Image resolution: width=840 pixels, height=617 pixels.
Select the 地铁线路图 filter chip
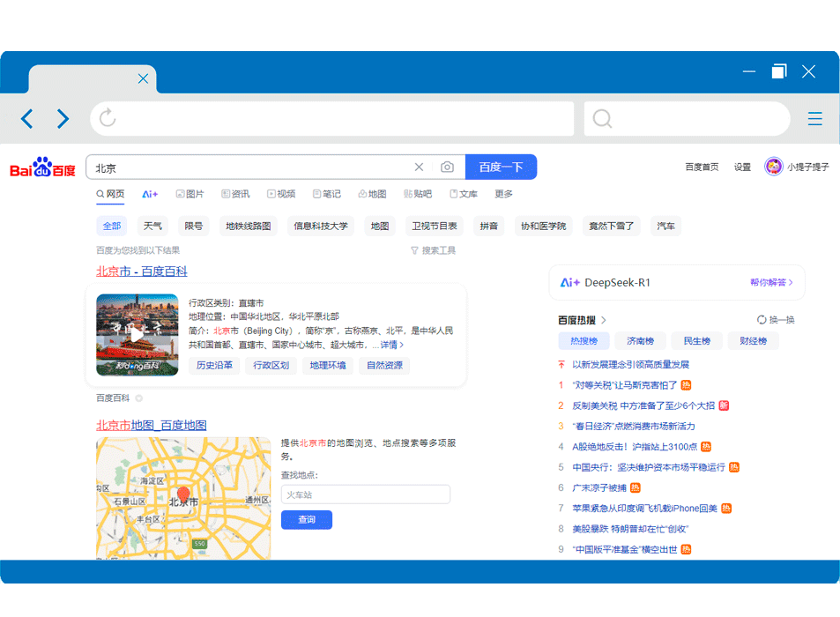tap(248, 226)
